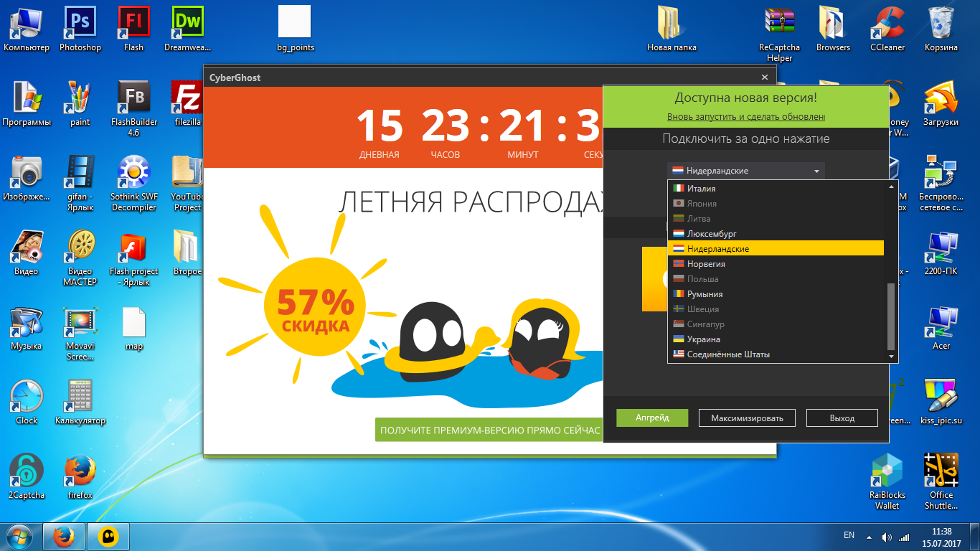Open the Музыка desktop shortcut
The height and width of the screenshot is (551, 980).
[27, 327]
